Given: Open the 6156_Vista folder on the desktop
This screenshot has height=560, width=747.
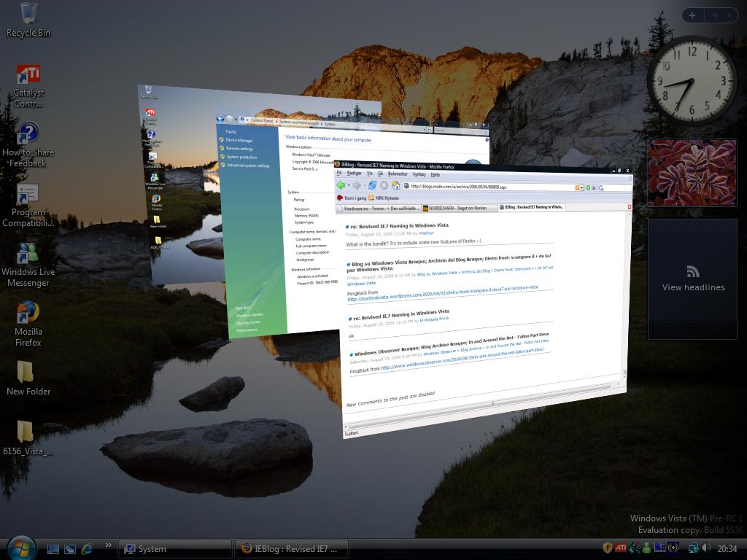Looking at the screenshot, I should click(28, 438).
